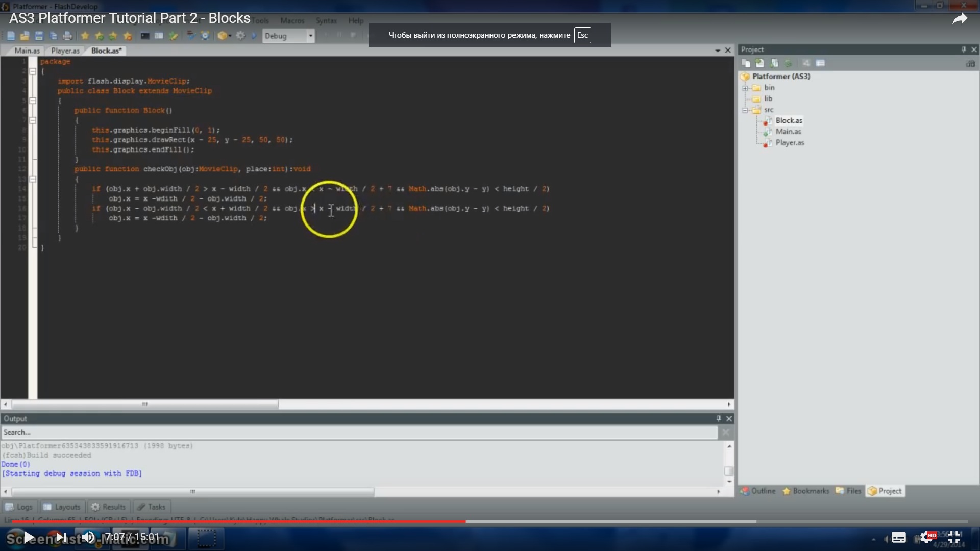The height and width of the screenshot is (551, 980).
Task: Click the Open File folder icon
Action: pyautogui.click(x=24, y=36)
